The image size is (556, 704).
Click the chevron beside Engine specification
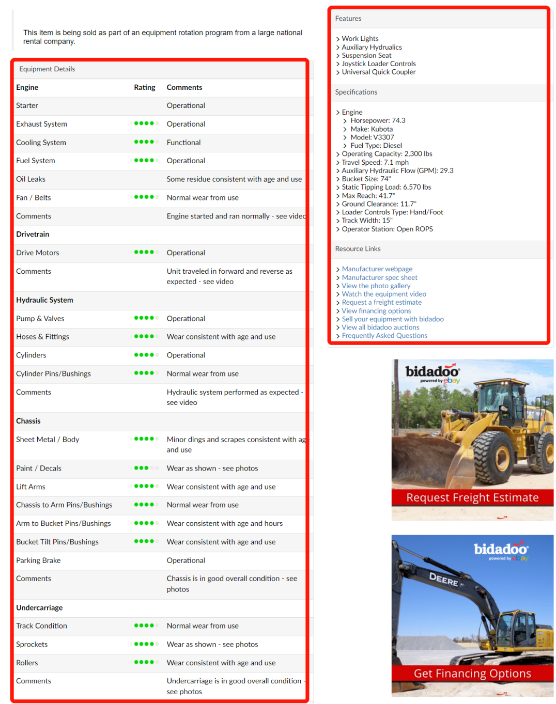tap(338, 113)
